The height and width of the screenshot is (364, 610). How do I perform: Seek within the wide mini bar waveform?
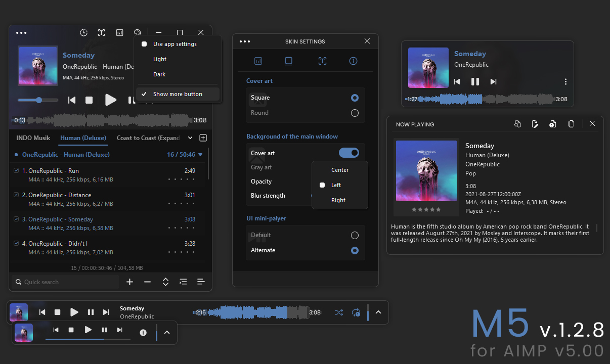click(x=257, y=312)
